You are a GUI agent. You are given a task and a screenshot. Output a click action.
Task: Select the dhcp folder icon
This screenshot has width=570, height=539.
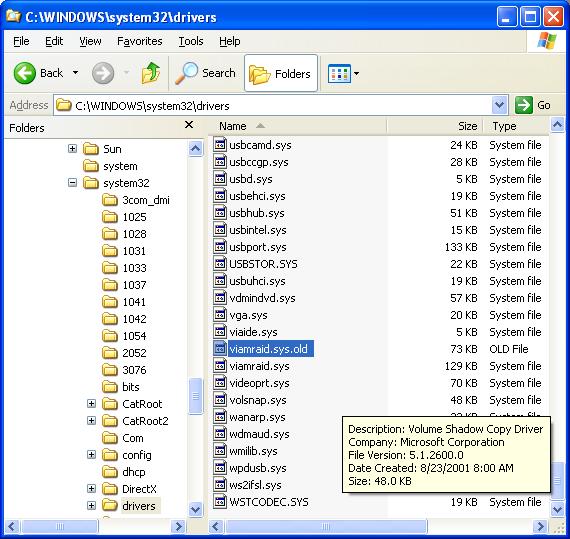click(x=110, y=472)
